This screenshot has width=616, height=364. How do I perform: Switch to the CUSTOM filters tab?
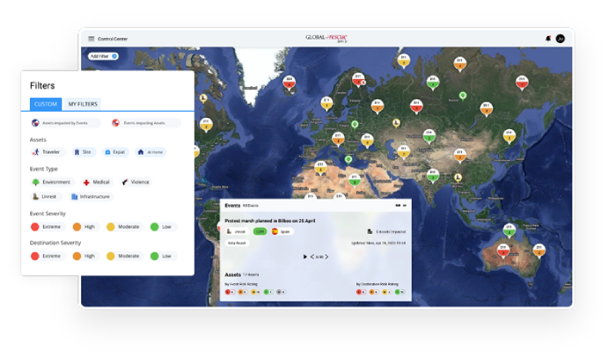tap(45, 104)
